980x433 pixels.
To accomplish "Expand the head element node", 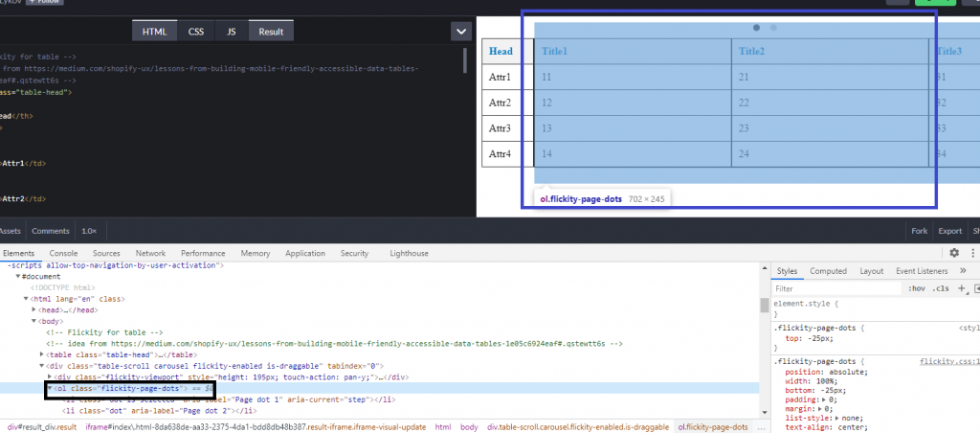I will [33, 309].
